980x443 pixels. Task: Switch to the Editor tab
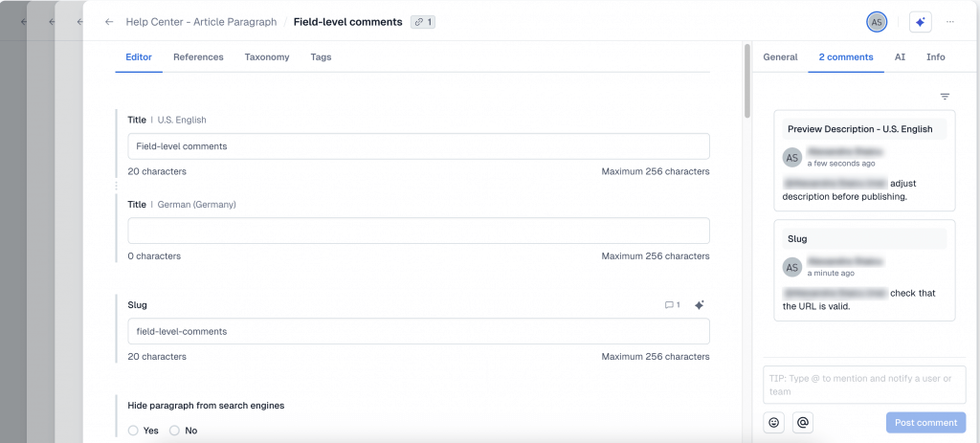point(139,56)
